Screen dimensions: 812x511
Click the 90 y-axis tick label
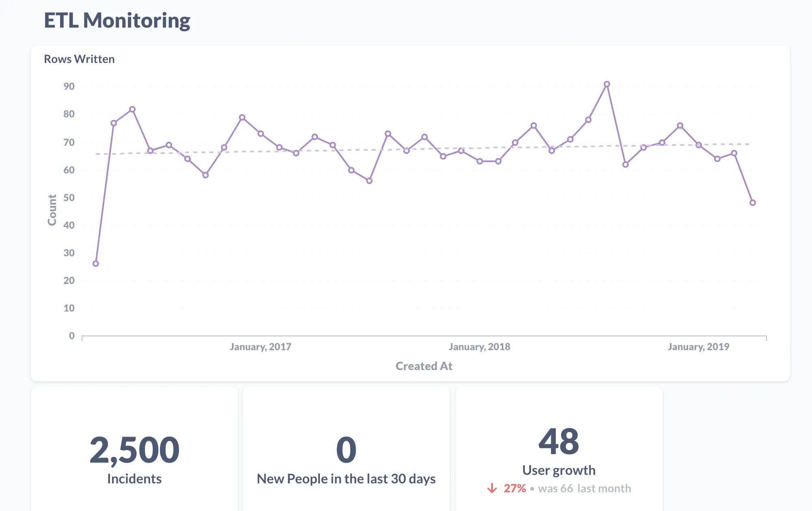coord(69,86)
